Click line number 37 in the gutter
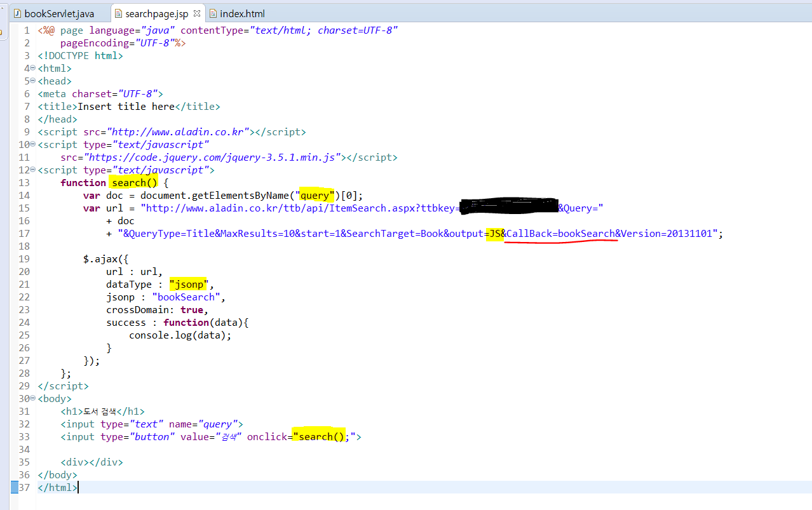The width and height of the screenshot is (812, 510). coord(24,488)
